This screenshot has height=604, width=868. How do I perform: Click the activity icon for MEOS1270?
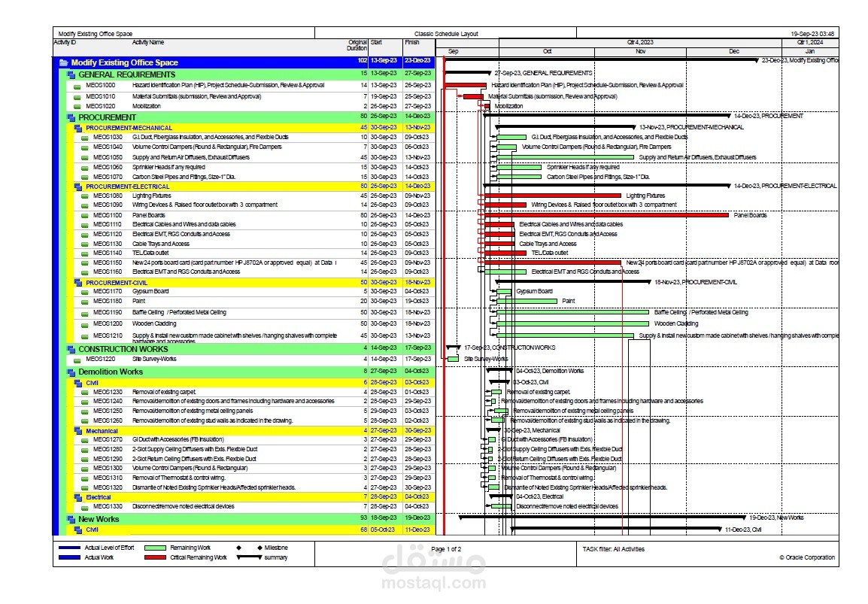tap(85, 440)
